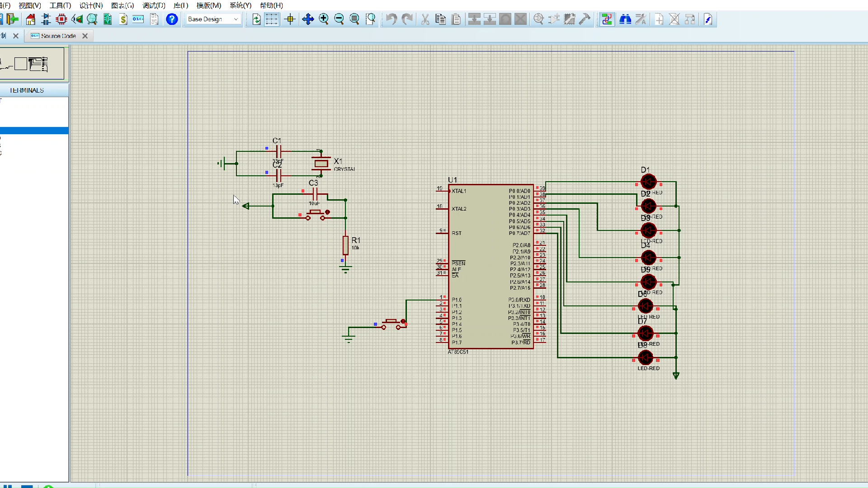The height and width of the screenshot is (488, 868).
Task: Click the pan view arrows icon
Action: [308, 19]
